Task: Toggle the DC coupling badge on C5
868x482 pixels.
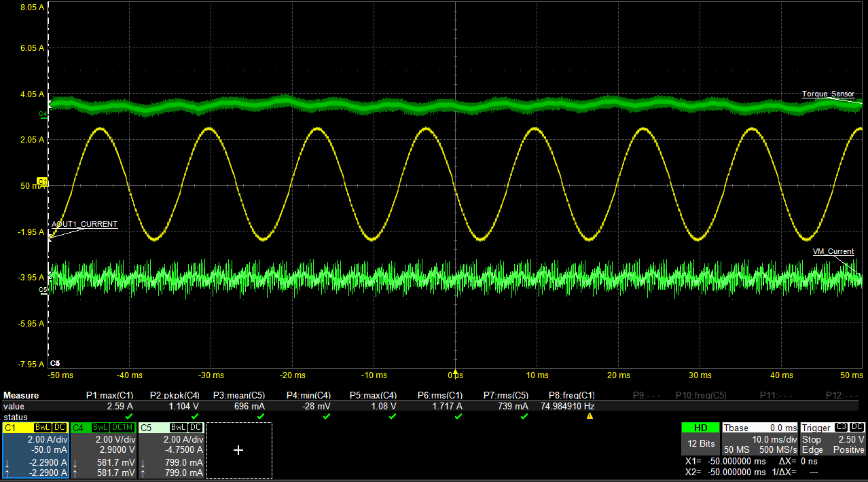Action: (196, 428)
